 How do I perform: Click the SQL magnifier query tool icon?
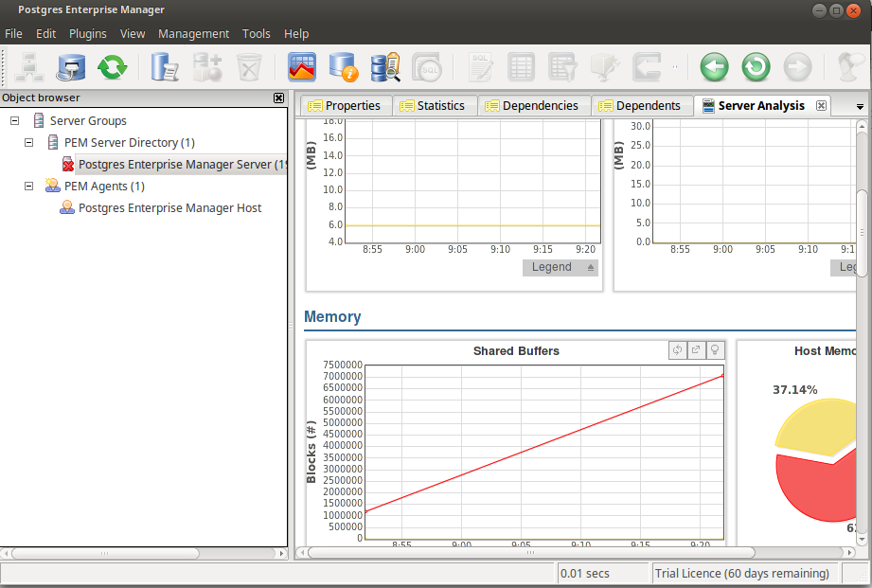(426, 67)
